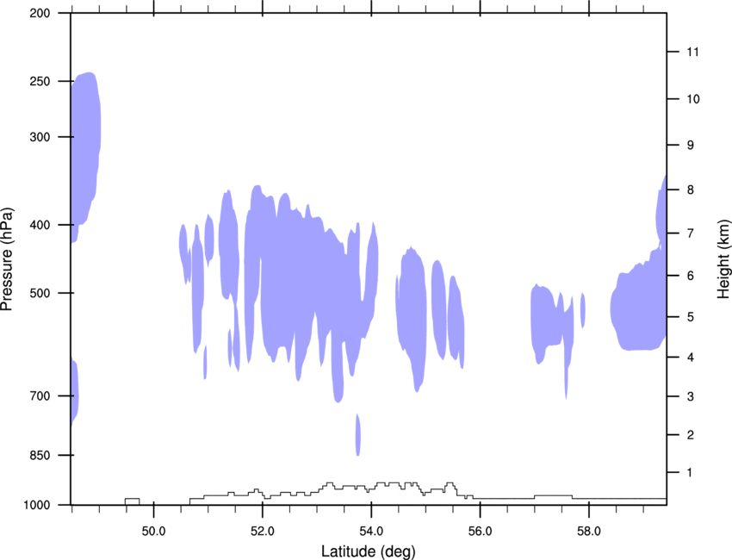This screenshot has height=560, width=732.
Task: Click the 52.0 latitude label
Action: [263, 532]
